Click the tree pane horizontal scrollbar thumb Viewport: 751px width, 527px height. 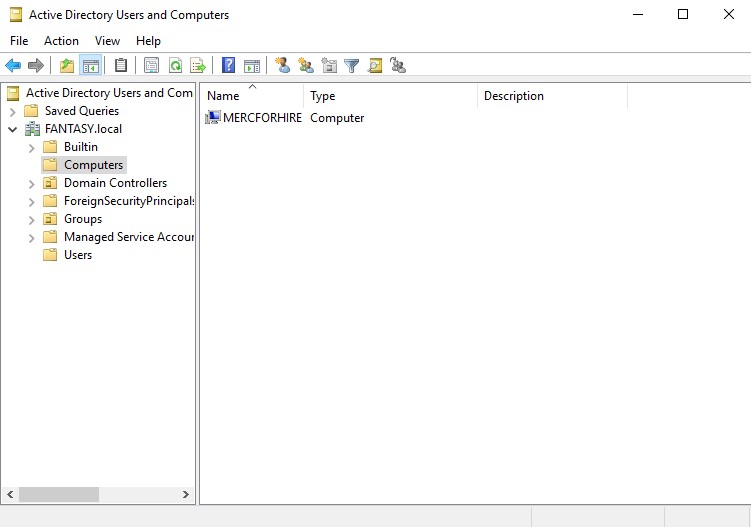click(x=59, y=494)
